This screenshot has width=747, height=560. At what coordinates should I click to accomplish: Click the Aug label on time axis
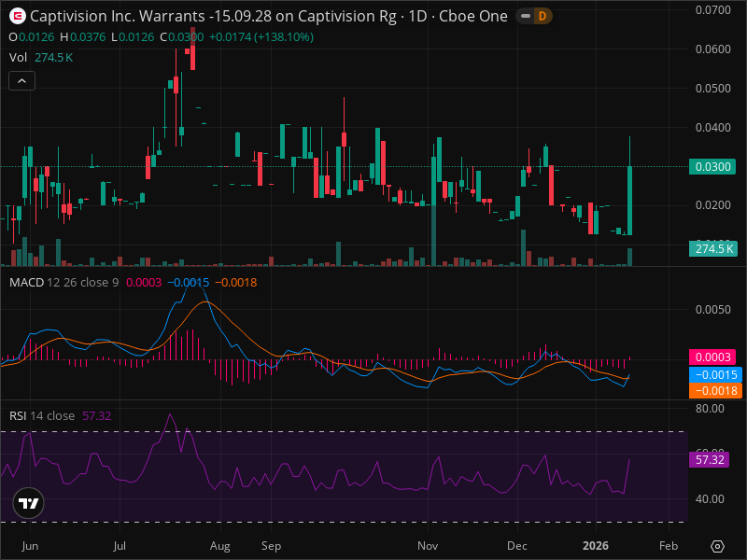(220, 546)
